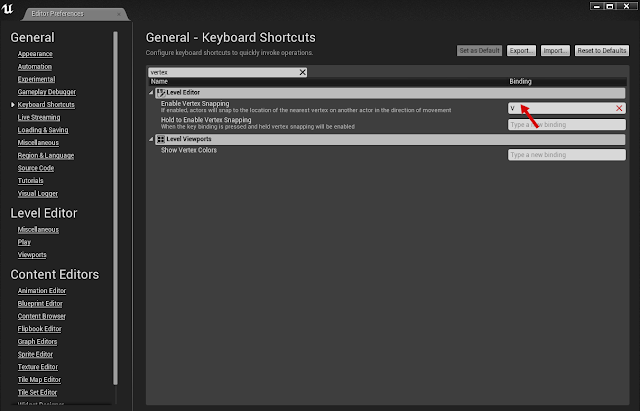Collapse the Level Editor category
The height and width of the screenshot is (411, 640).
(x=151, y=93)
